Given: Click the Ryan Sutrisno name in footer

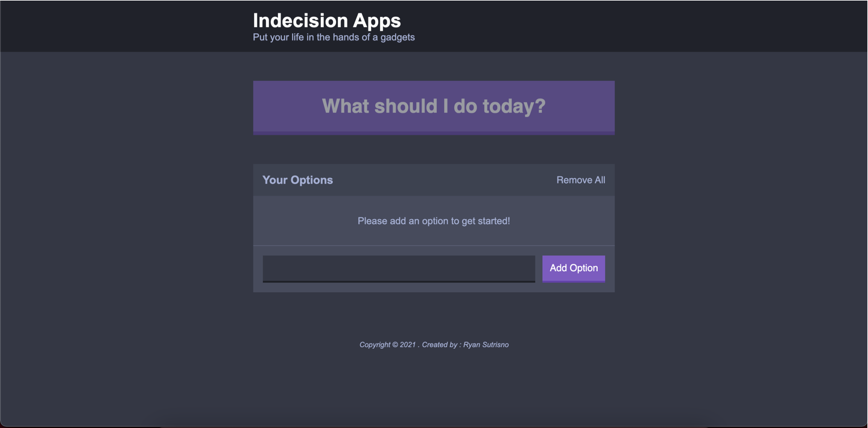Looking at the screenshot, I should click(x=486, y=345).
